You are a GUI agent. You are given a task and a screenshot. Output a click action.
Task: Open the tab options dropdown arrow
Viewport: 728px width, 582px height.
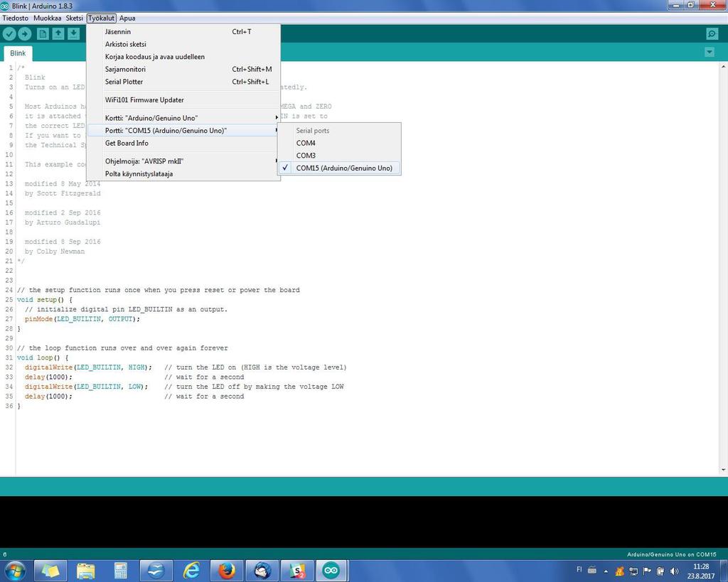[710, 52]
